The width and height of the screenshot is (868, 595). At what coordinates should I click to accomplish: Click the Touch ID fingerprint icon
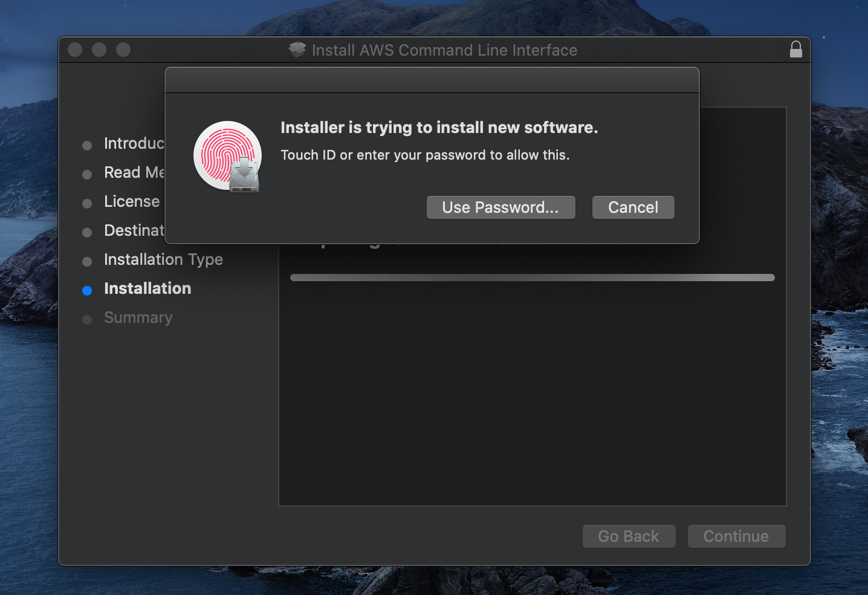(227, 156)
